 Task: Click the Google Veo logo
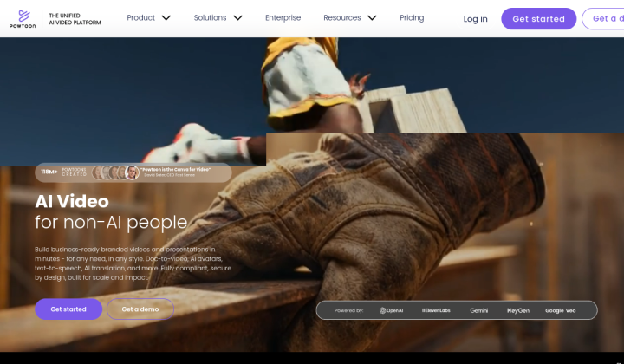561,310
